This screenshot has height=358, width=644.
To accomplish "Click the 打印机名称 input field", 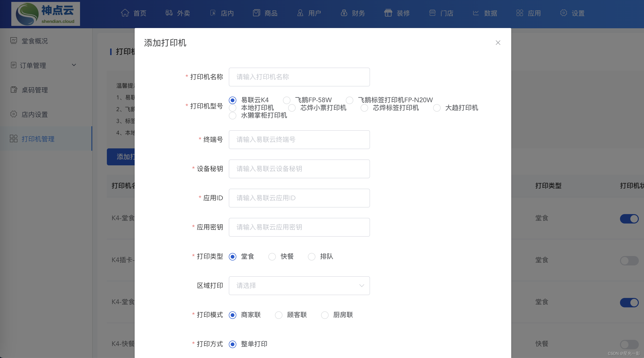I will pos(299,77).
